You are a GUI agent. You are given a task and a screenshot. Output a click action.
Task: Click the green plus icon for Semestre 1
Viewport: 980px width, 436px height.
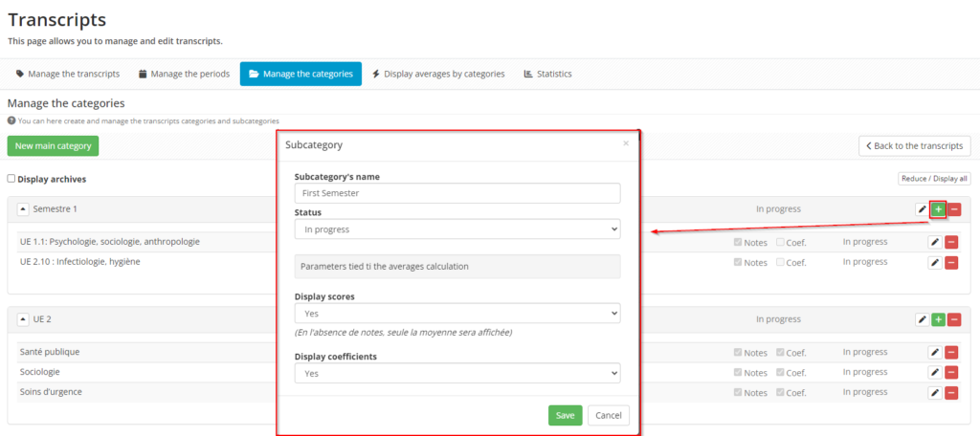(x=938, y=209)
